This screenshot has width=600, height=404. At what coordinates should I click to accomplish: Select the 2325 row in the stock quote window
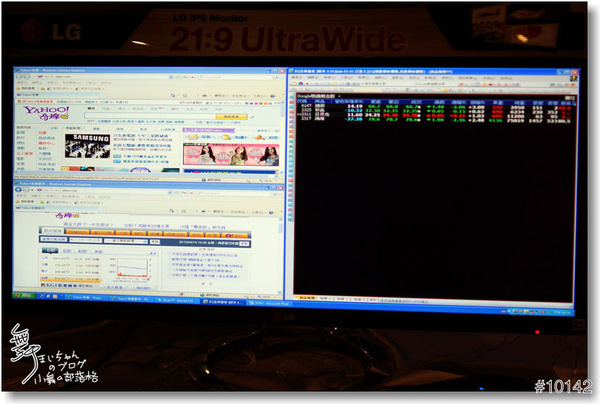coord(434,110)
